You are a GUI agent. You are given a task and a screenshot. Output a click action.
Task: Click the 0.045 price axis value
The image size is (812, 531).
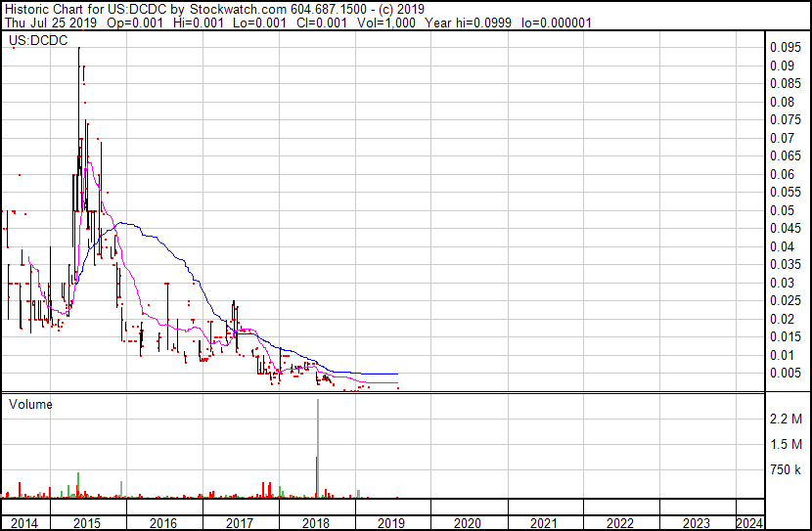(785, 228)
